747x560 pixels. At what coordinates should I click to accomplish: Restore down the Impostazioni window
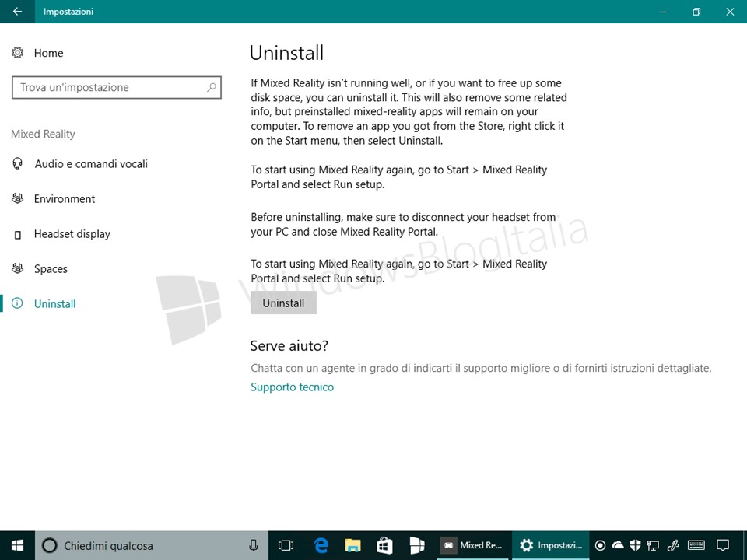(x=696, y=12)
